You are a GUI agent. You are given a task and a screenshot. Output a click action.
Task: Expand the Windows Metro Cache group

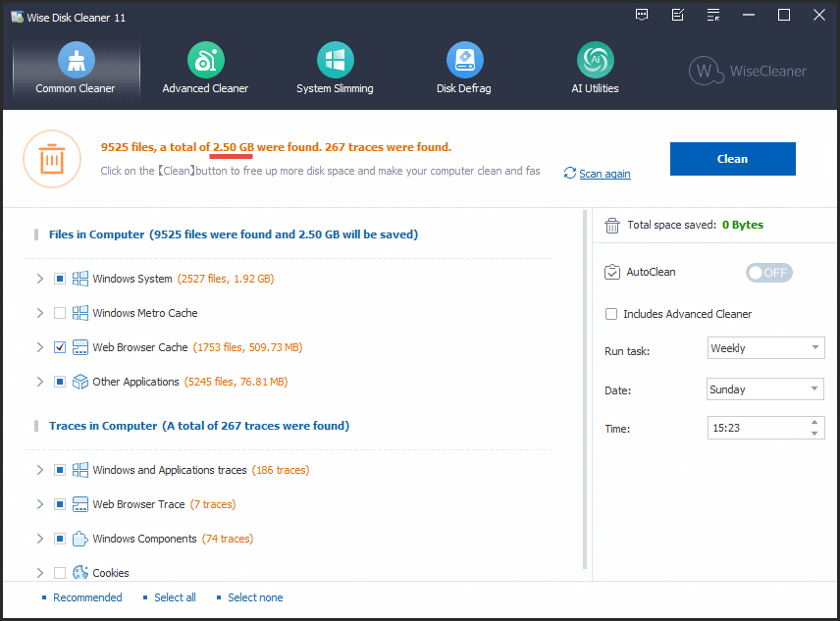39,313
